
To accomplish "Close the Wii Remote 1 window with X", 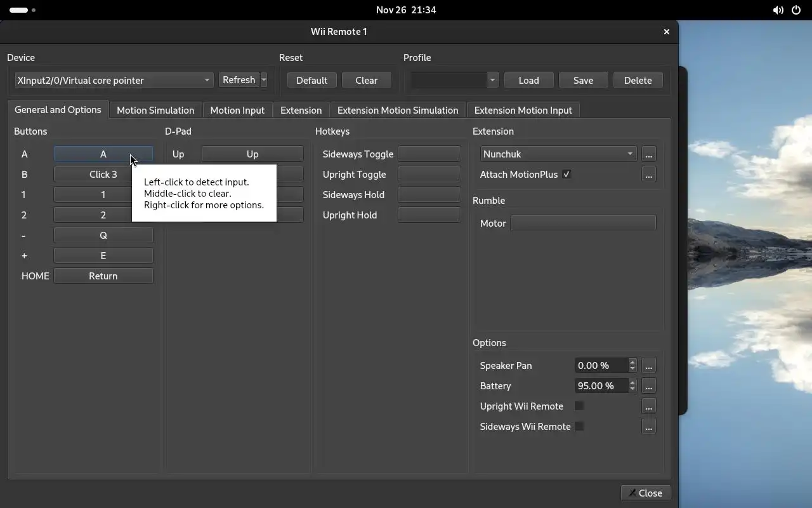I will coord(666,32).
